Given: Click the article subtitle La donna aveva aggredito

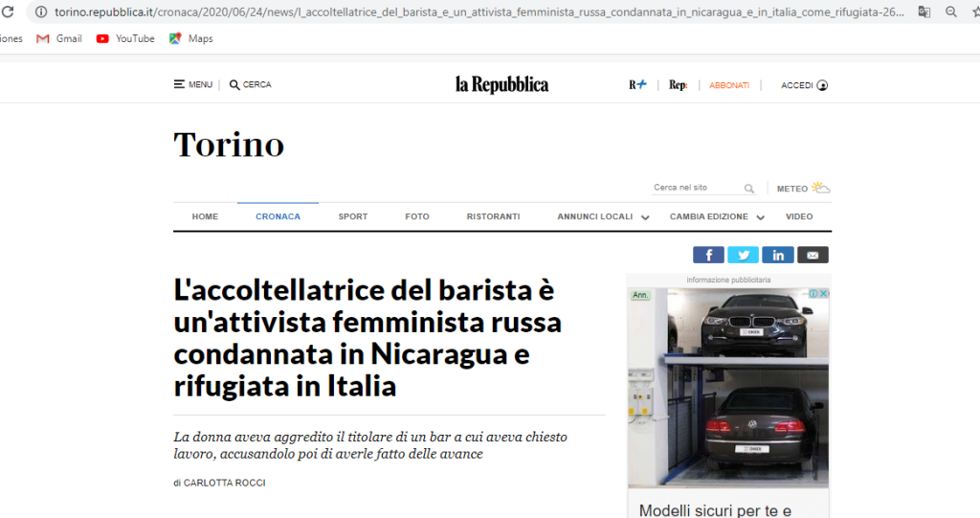Looking at the screenshot, I should [x=370, y=445].
